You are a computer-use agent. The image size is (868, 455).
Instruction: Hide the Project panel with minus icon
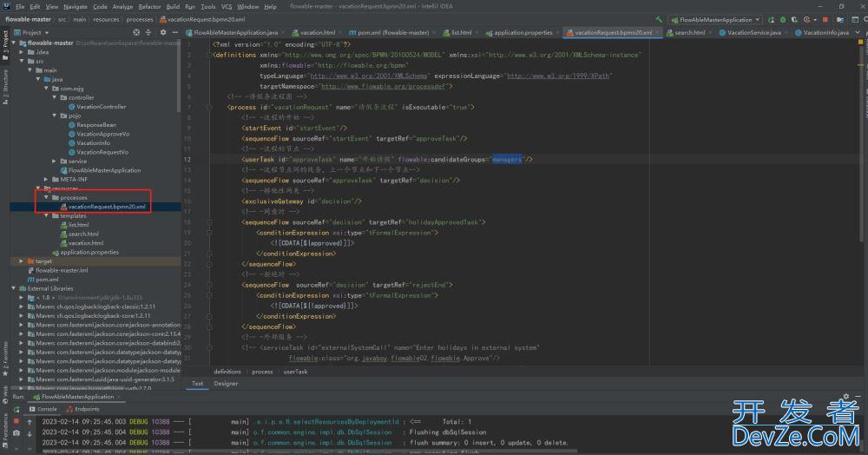[x=174, y=33]
